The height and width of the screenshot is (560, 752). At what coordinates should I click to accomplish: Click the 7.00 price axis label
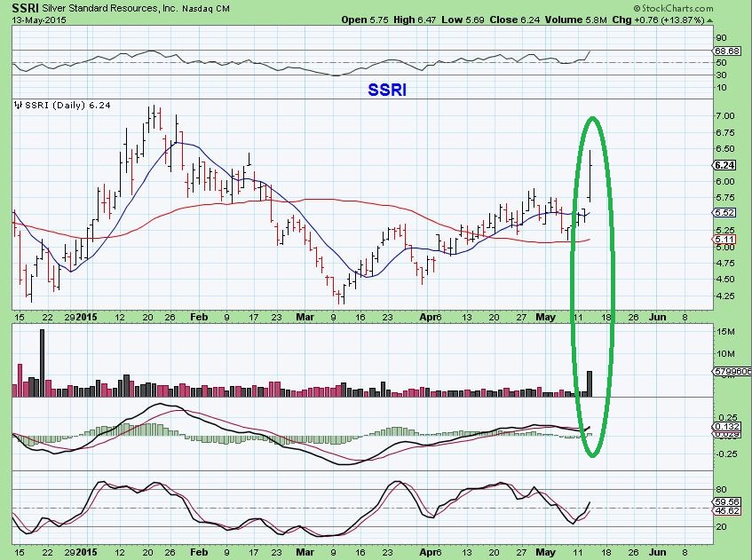(724, 115)
